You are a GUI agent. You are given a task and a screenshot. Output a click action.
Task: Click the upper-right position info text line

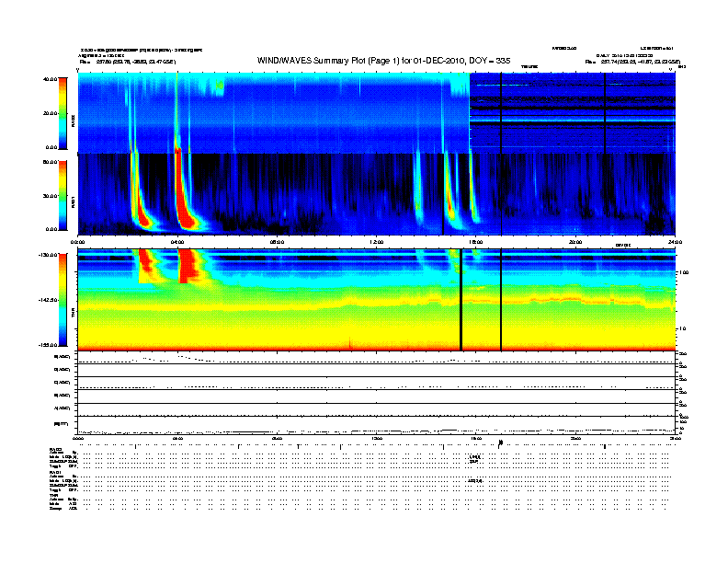point(632,62)
